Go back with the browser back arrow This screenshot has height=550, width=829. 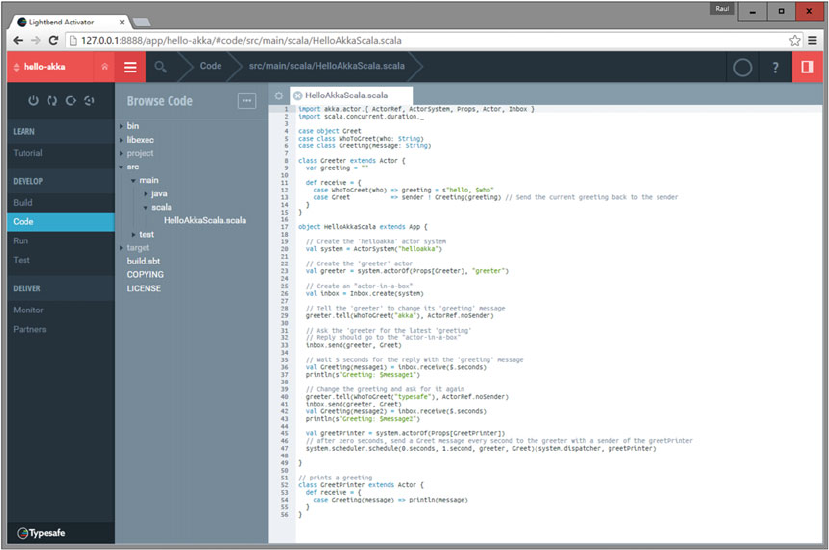pos(18,41)
